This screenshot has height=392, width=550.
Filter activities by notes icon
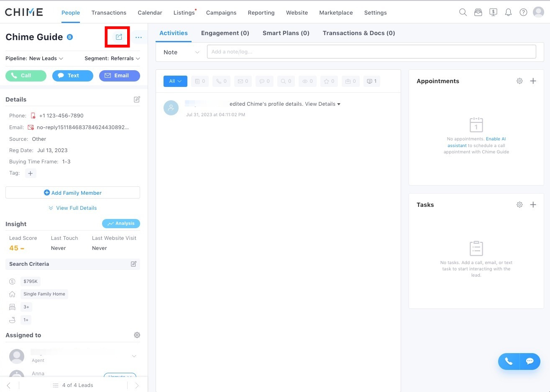(x=200, y=81)
